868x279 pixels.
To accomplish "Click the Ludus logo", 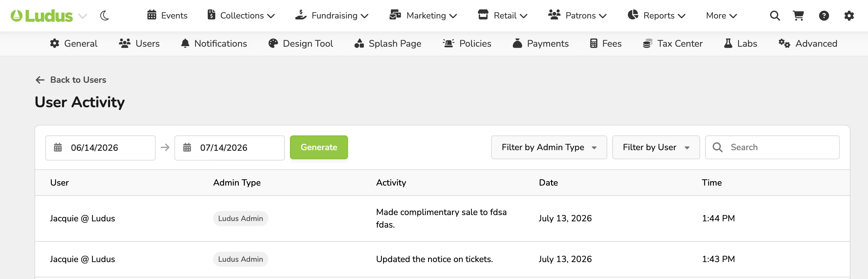I will pyautogui.click(x=41, y=16).
